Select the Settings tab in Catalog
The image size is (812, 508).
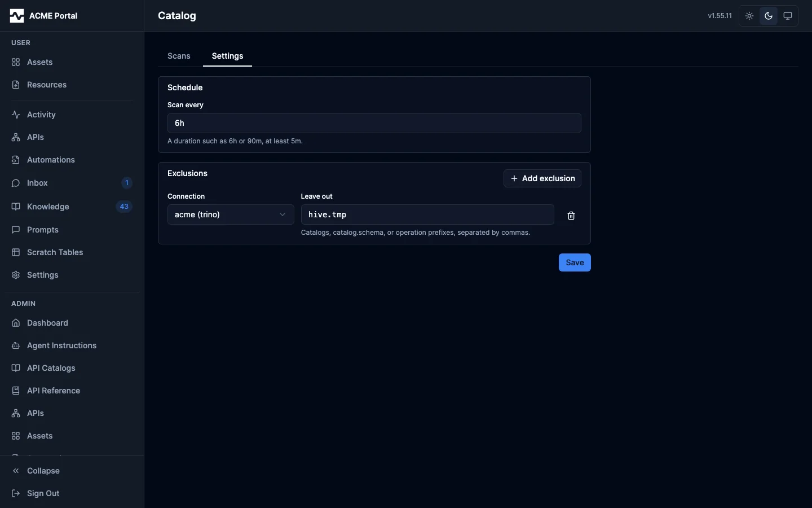pyautogui.click(x=227, y=56)
